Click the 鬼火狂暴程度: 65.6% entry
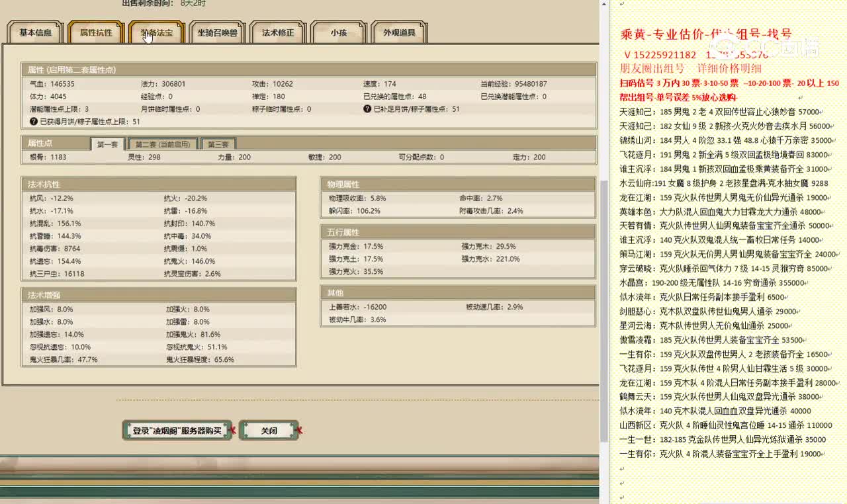The image size is (847, 504). coord(200,360)
